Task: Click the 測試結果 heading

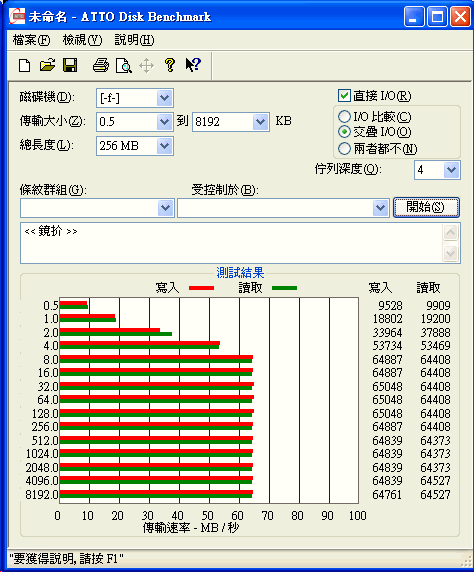Action: pos(240,273)
